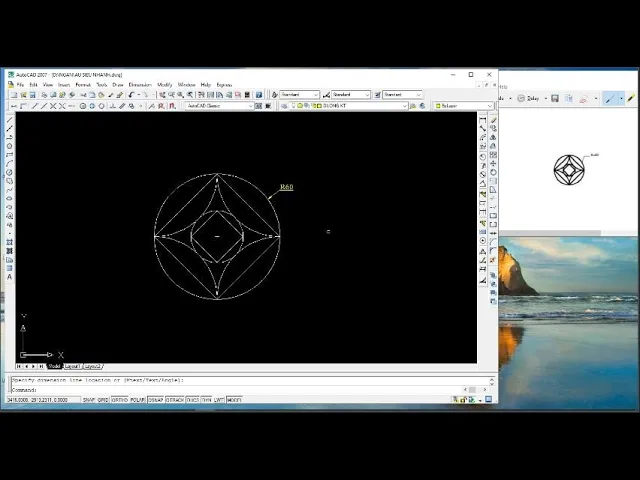Viewport: 640px width, 480px height.
Task: Open the AutoCAD Classic workspace dropdown
Action: click(218, 105)
